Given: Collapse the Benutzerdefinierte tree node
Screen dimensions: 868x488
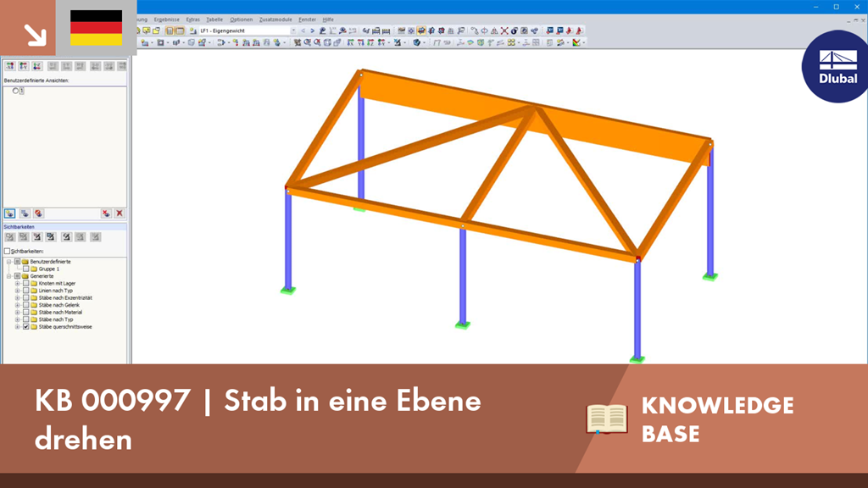Looking at the screenshot, I should pos(8,262).
